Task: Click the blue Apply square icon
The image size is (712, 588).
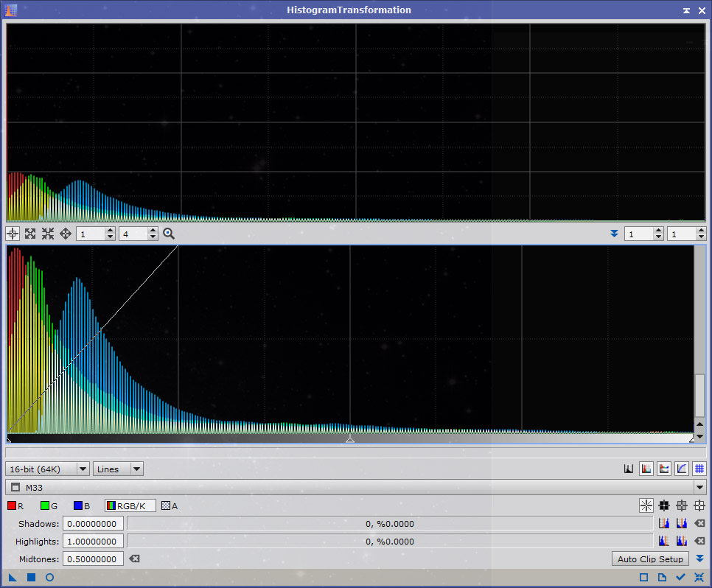Action: pos(31,578)
